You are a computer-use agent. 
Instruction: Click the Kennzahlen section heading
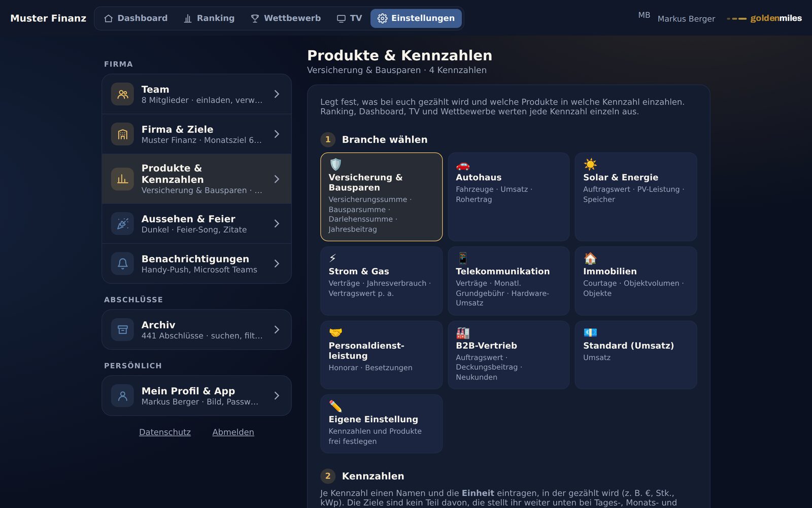(373, 476)
